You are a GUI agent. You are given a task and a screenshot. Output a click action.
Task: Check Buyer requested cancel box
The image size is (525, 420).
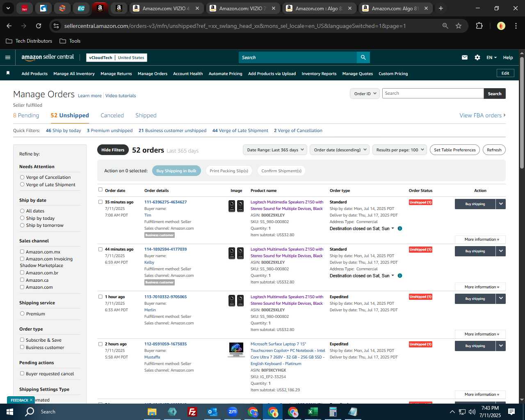[x=22, y=374]
